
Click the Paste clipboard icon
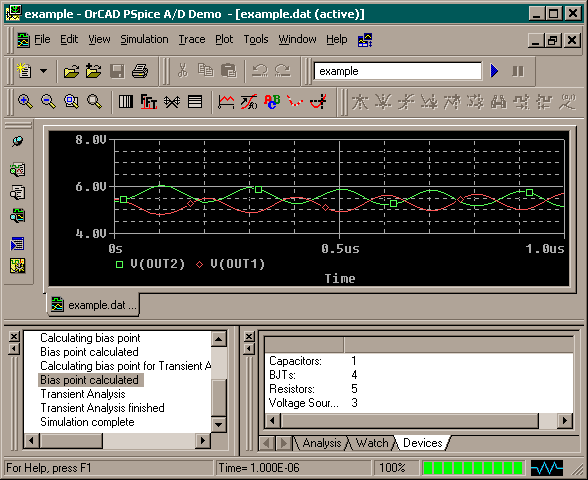[228, 70]
